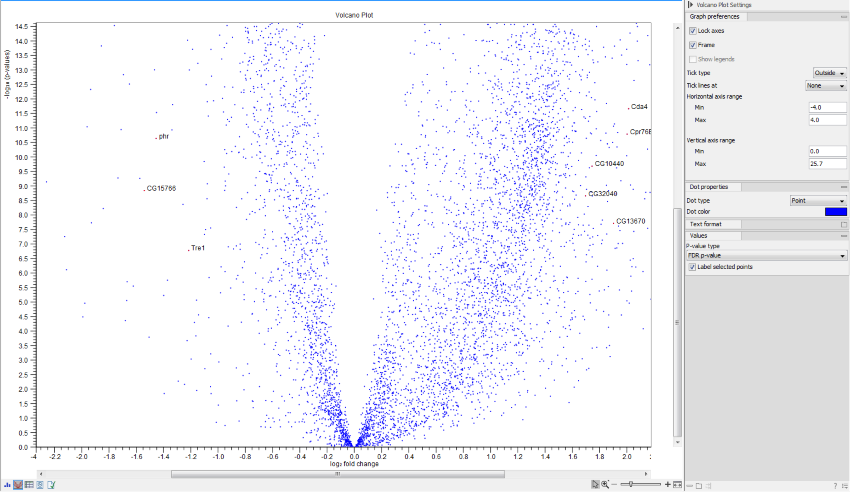Open the blue Dot color swatch
850x492 pixels.
point(834,211)
